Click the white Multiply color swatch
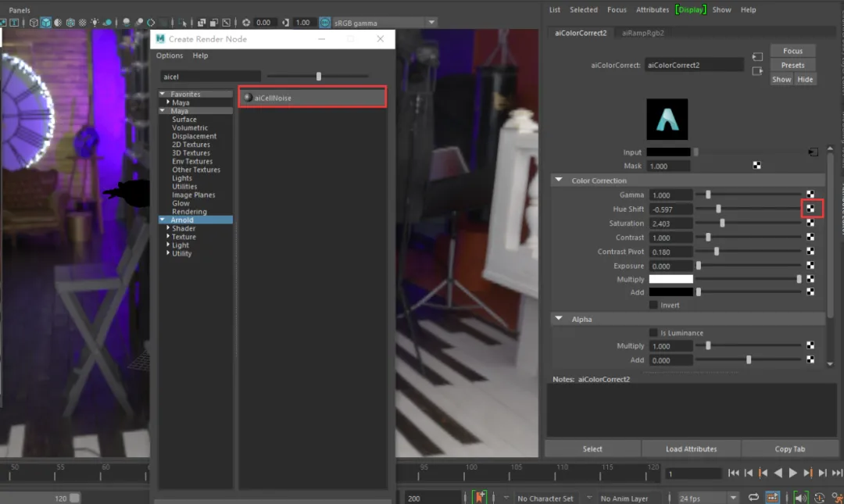 [x=671, y=279]
